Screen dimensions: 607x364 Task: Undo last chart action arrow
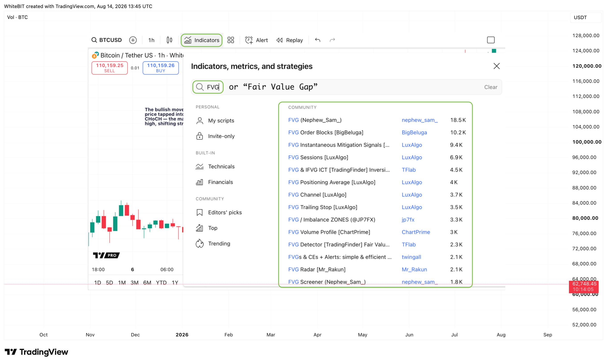(x=318, y=40)
